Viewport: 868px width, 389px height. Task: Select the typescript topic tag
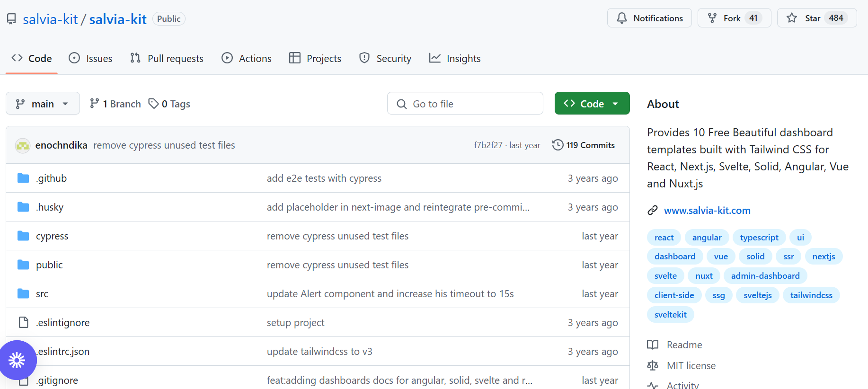click(759, 238)
